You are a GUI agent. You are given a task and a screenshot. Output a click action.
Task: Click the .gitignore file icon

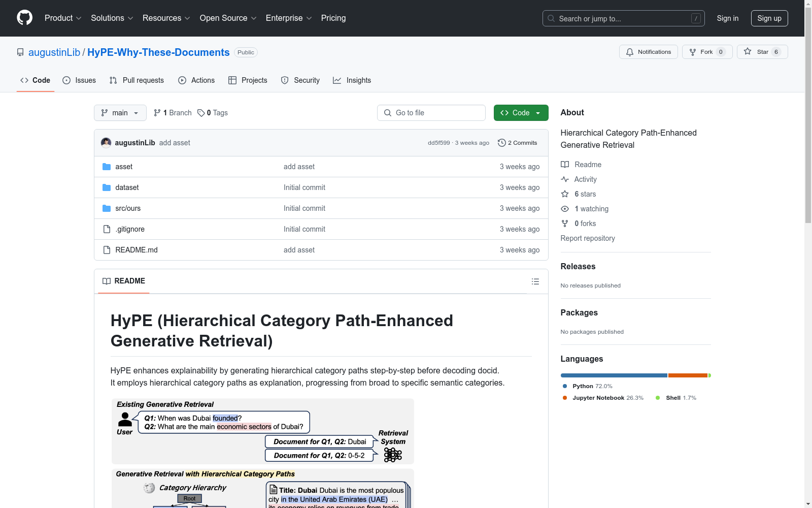coord(107,229)
